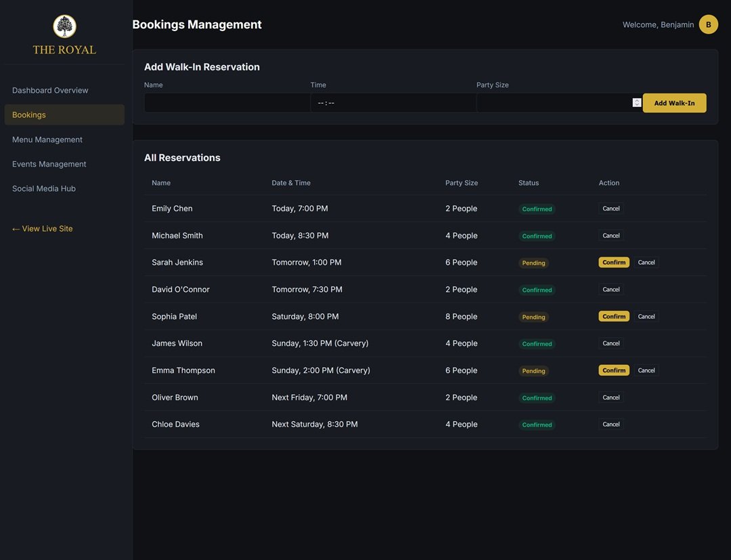The height and width of the screenshot is (560, 731).
Task: Click 'Next Saturday, 8:30 PM' cell
Action: (315, 425)
